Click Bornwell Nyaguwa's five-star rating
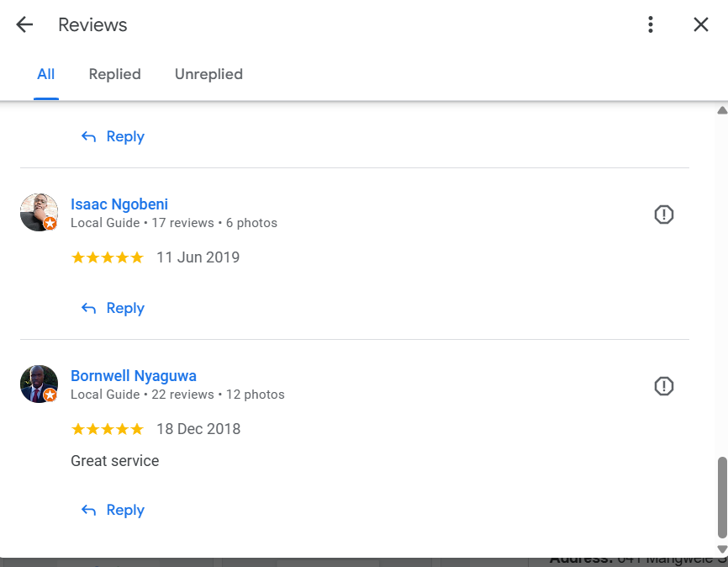This screenshot has width=728, height=567. (x=108, y=429)
